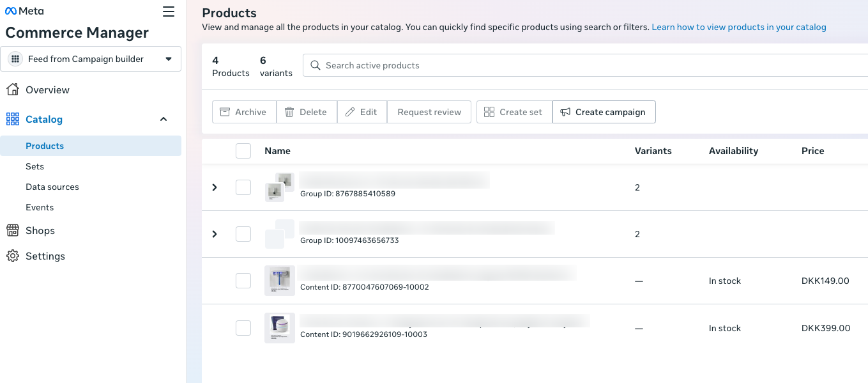868x383 pixels.
Task: Click the Delete trash icon
Action: (x=289, y=112)
